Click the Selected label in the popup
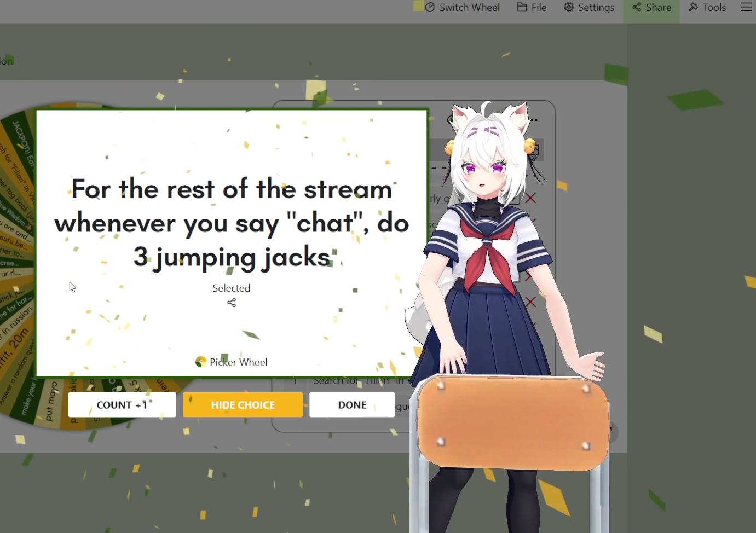 232,288
